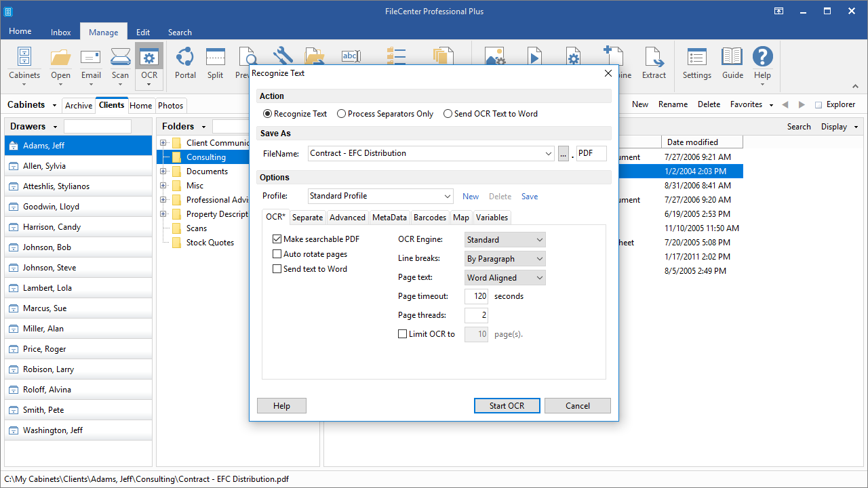The width and height of the screenshot is (868, 488).
Task: Switch to the Barcodes tab
Action: pos(430,218)
